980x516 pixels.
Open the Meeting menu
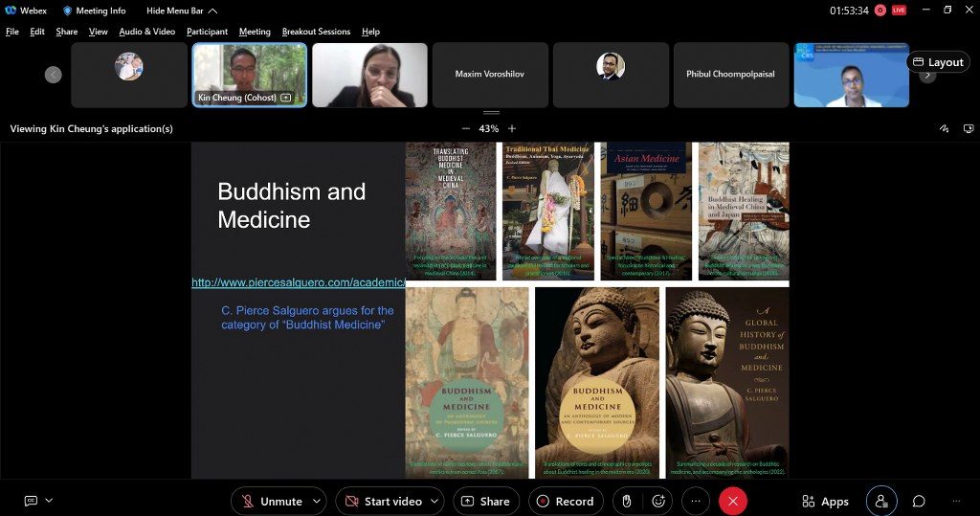point(255,32)
